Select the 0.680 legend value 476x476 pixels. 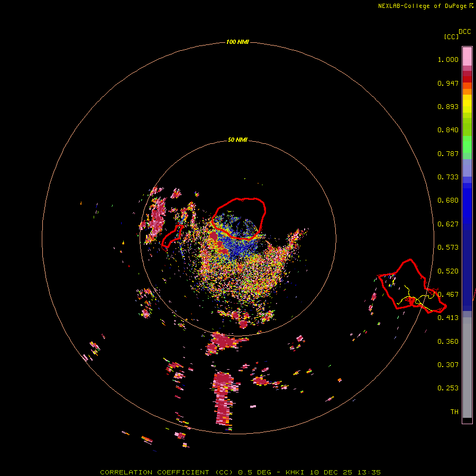[x=448, y=200]
